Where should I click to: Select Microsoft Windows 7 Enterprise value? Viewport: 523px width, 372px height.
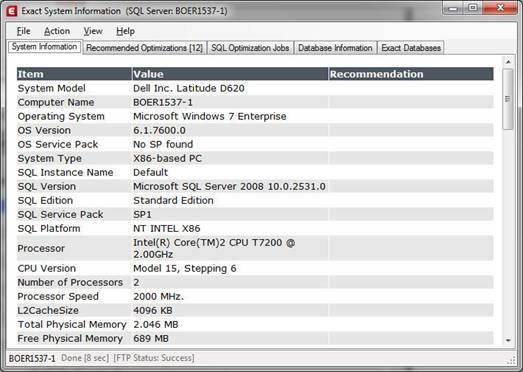[210, 116]
